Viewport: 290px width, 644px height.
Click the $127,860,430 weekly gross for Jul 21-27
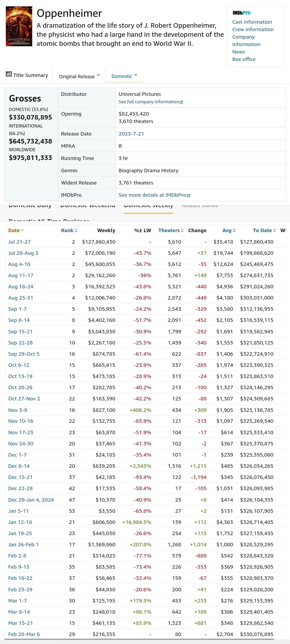click(x=99, y=242)
